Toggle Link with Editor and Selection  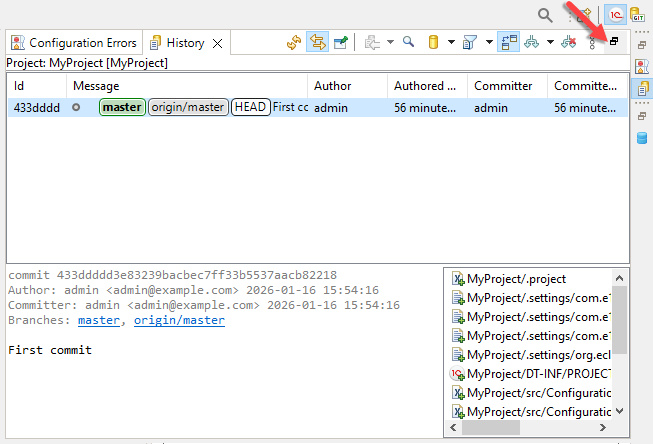coord(317,42)
